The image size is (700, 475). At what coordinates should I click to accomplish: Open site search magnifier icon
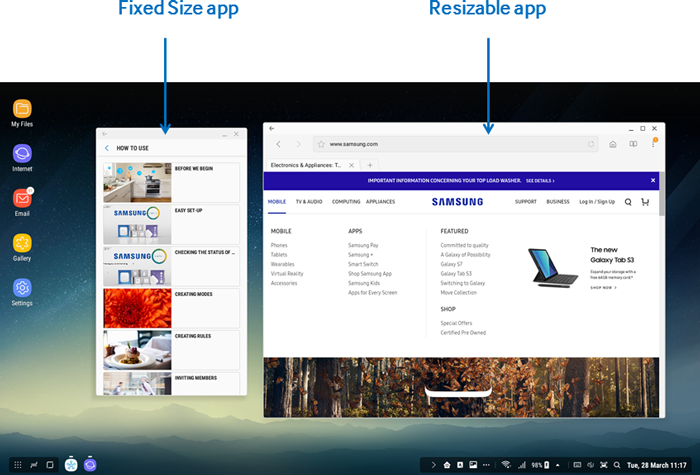pos(628,202)
